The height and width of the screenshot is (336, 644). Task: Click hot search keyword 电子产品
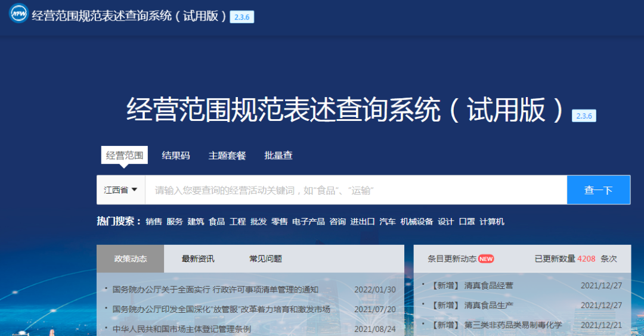click(308, 222)
